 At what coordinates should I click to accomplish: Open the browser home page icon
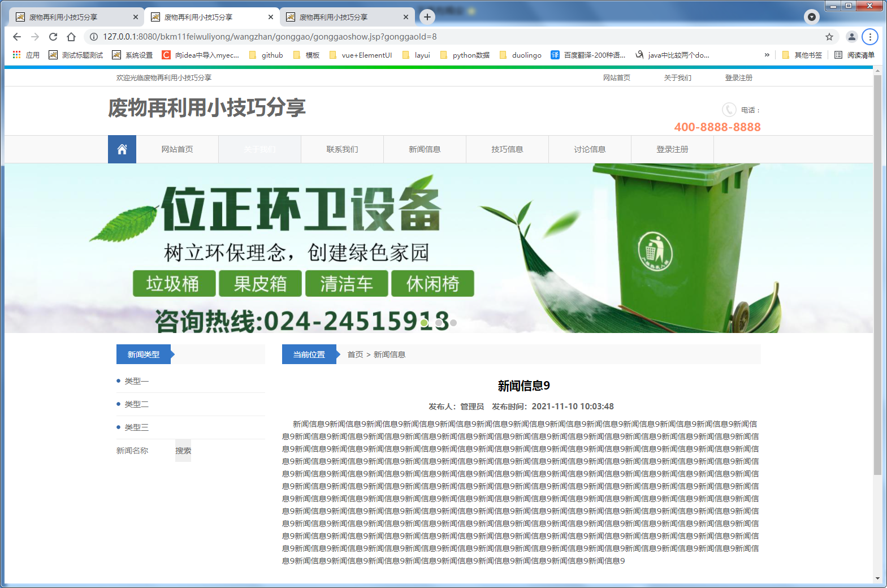tap(71, 37)
